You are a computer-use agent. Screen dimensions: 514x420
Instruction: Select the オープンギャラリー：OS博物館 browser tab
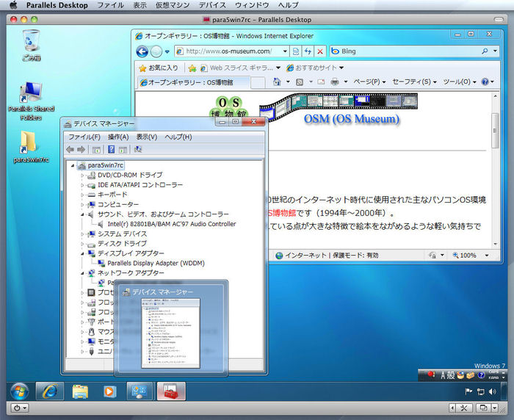point(193,82)
